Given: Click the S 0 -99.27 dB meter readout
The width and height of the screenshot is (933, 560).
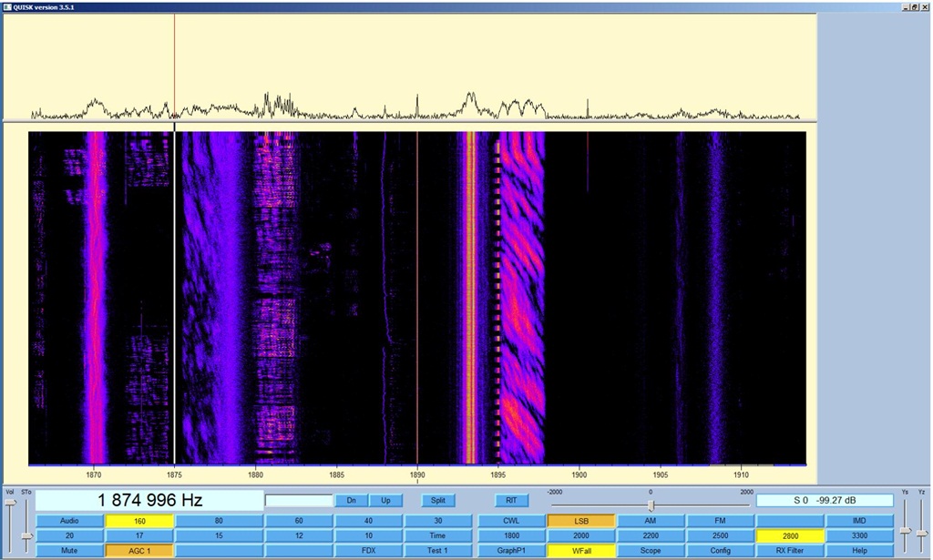Looking at the screenshot, I should [x=825, y=501].
